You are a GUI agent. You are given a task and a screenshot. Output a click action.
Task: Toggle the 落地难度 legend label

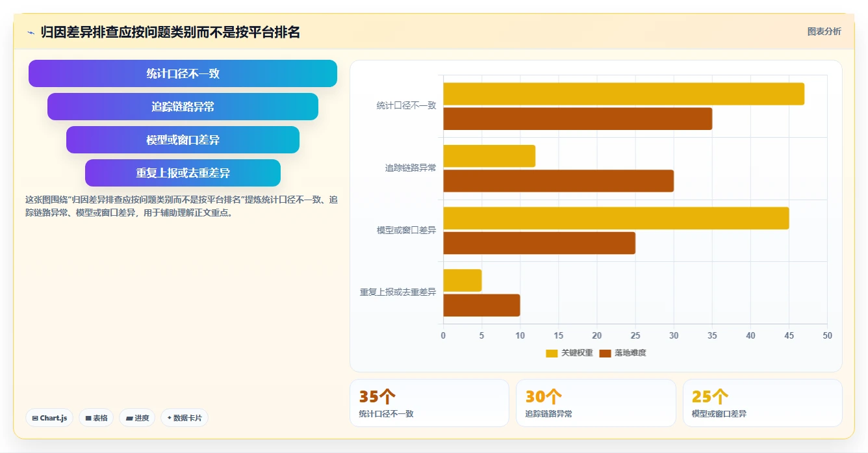tap(630, 353)
